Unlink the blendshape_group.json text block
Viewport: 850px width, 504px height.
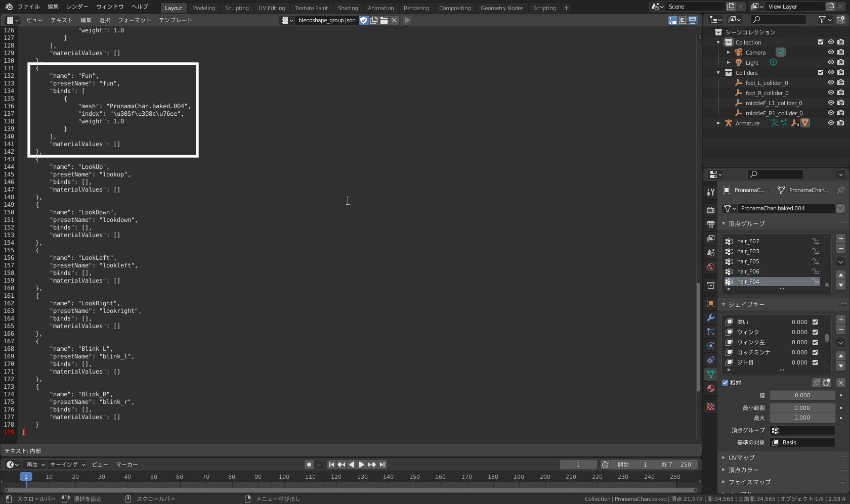tap(394, 20)
